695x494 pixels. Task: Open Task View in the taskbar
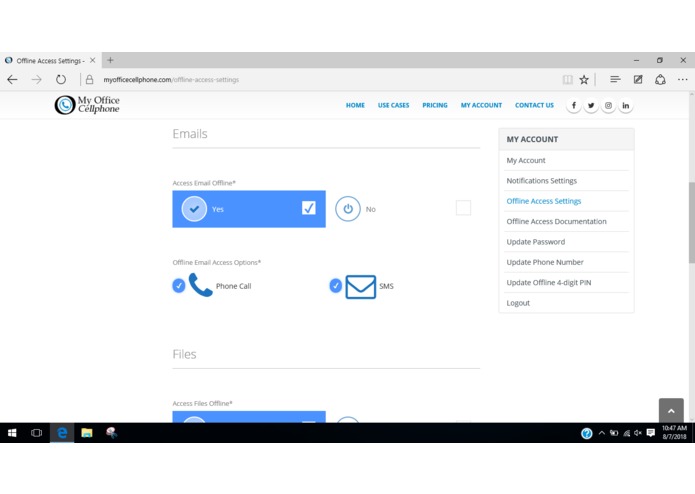tap(36, 433)
